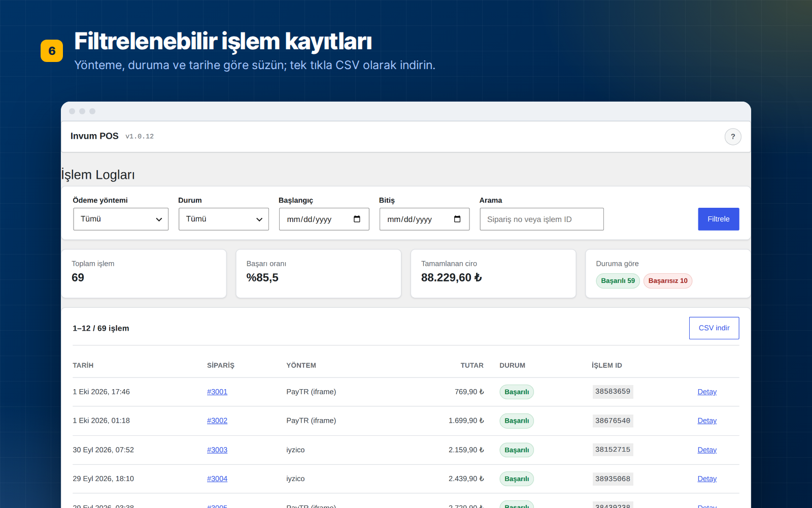This screenshot has width=812, height=508.
Task: Click Başarılı badge in order #3001 row
Action: click(517, 392)
